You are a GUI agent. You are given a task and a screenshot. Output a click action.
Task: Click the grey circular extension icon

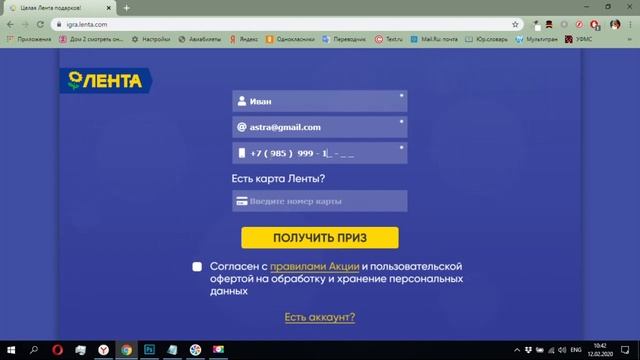pyautogui.click(x=564, y=24)
